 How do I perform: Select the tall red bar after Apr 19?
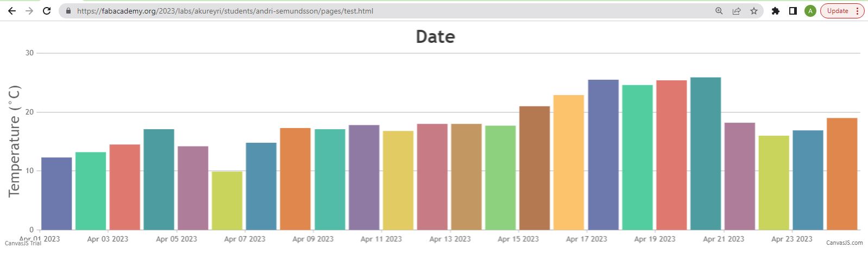tap(671, 155)
